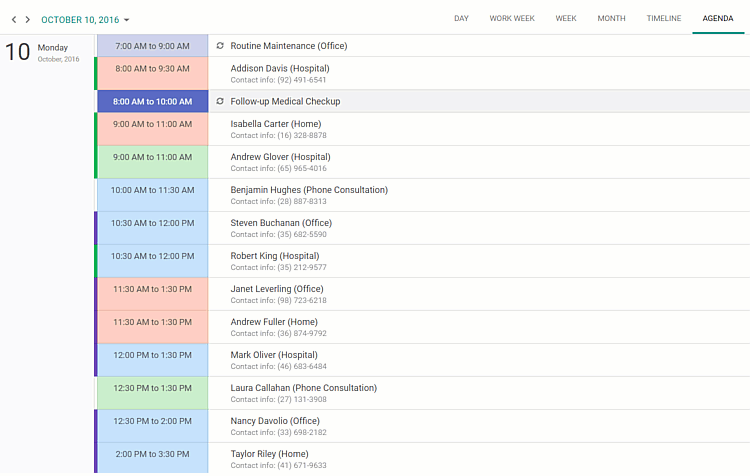Click recurrence icon beside Follow-up Medical Checkup
The image size is (750, 476).
[x=220, y=101]
